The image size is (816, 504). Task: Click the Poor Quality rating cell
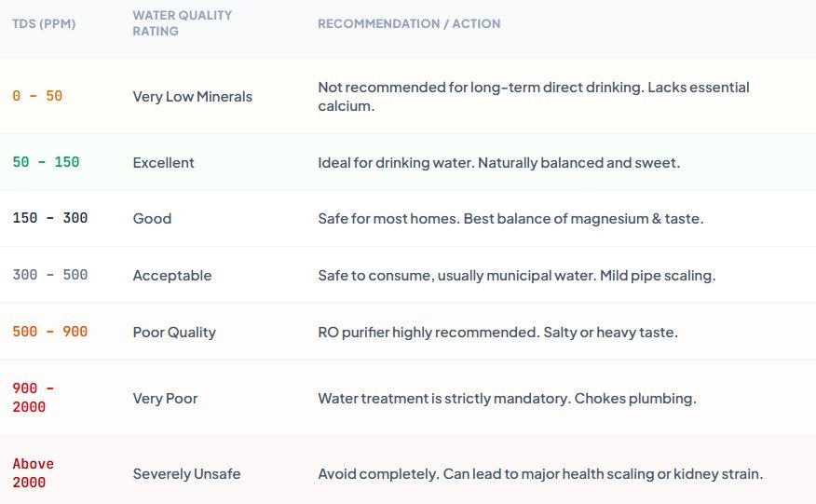174,333
